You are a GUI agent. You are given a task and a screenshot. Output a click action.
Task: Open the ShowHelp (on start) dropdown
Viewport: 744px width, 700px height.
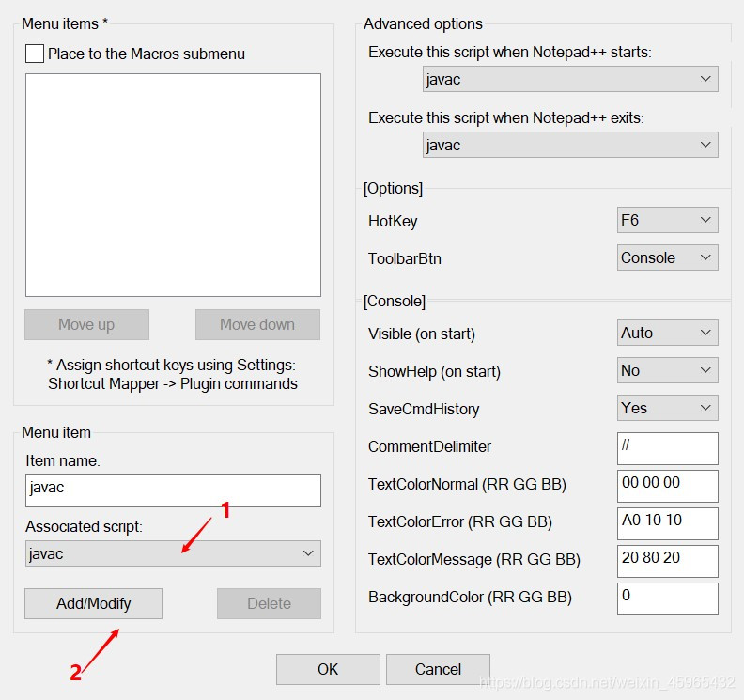[668, 370]
